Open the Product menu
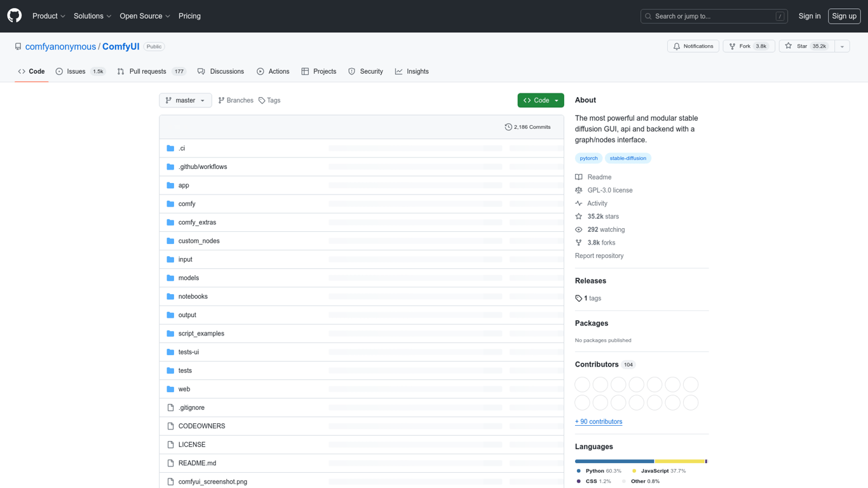Screen dimensions: 868x488 (x=49, y=16)
